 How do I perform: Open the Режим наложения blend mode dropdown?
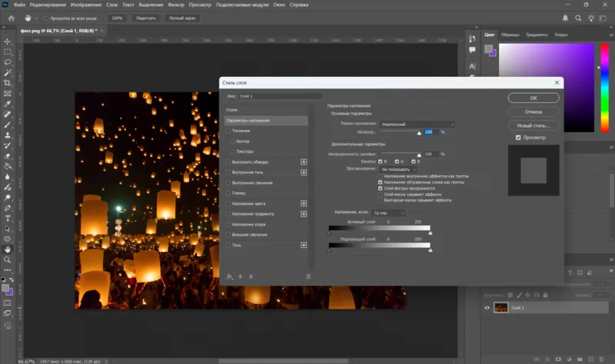coord(417,124)
